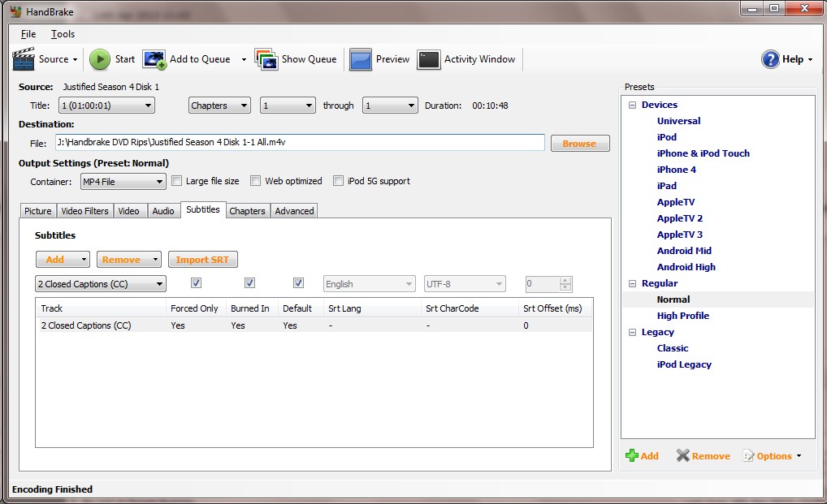The width and height of the screenshot is (827, 504).
Task: Uncheck the Default subtitle checkbox
Action: click(298, 282)
